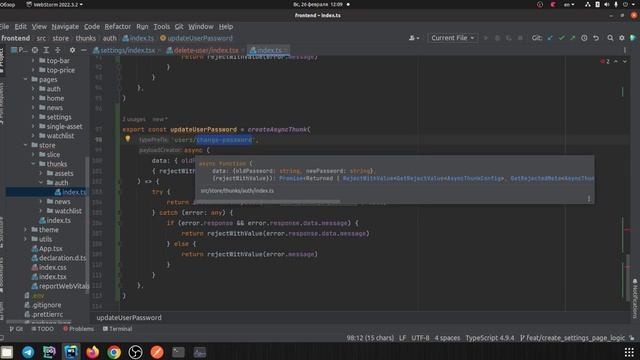
Task: Open the TODO tool window
Action: point(43,329)
